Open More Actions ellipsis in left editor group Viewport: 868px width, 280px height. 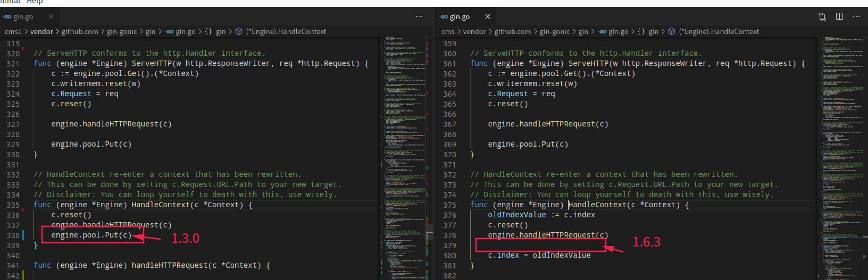point(419,16)
